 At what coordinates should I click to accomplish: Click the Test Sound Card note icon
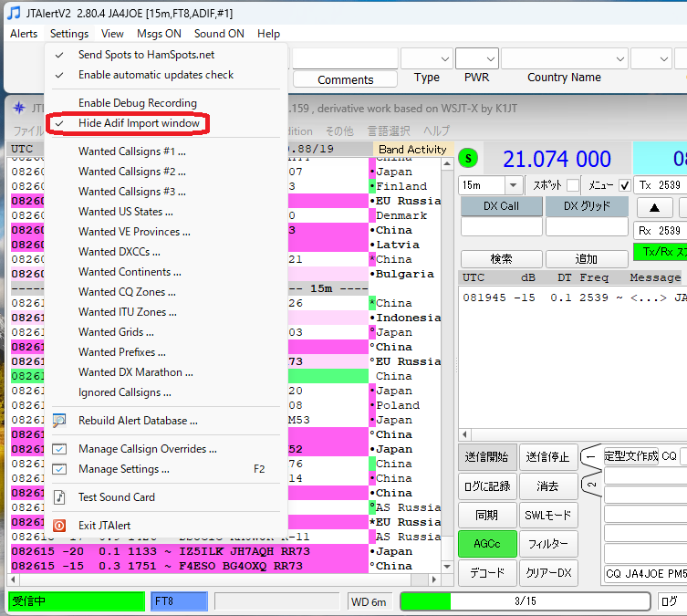59,497
